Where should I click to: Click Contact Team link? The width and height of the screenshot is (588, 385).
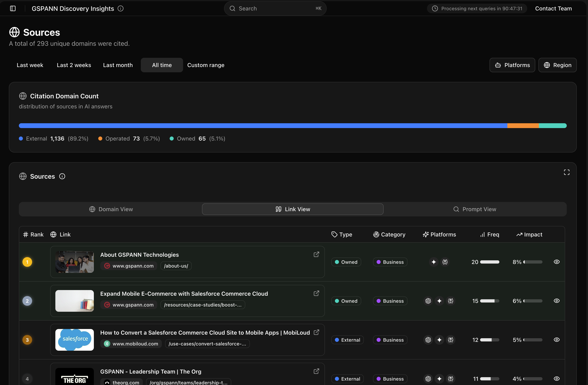554,8
